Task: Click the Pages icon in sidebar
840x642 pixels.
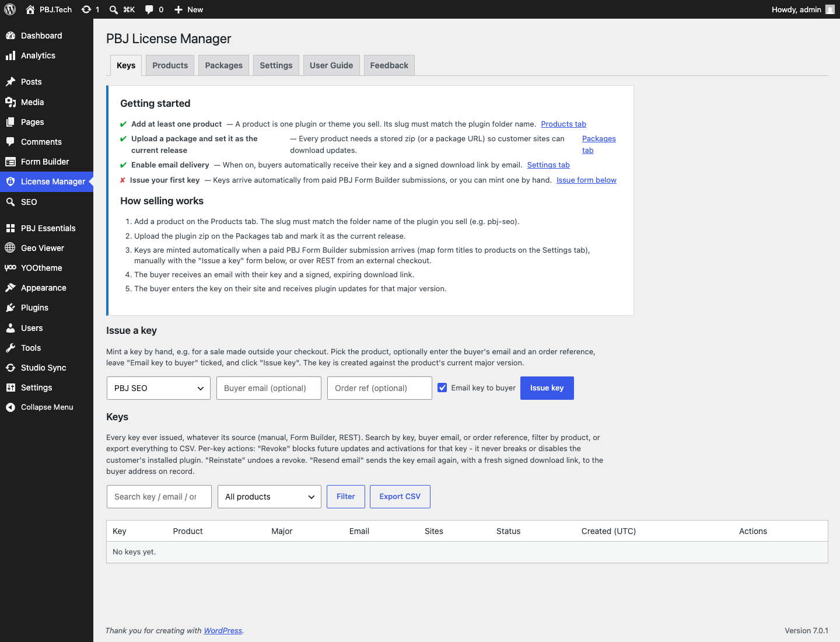Action: (10, 122)
